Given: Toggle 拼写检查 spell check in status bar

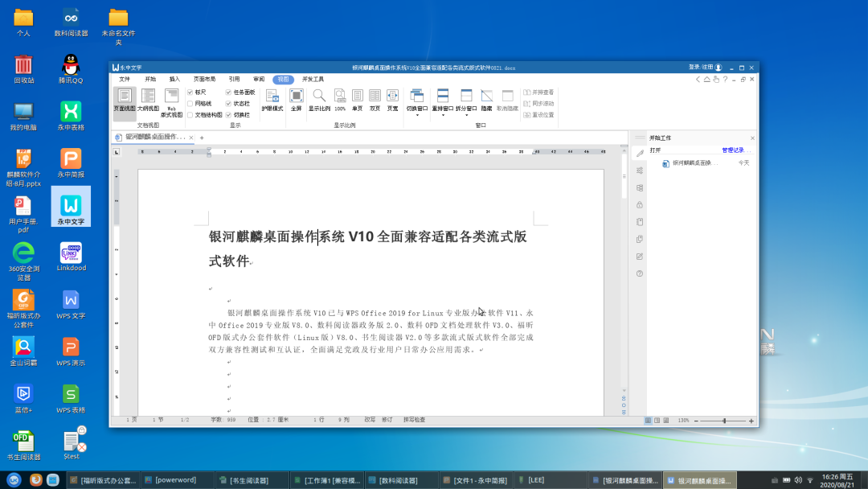Looking at the screenshot, I should (x=414, y=420).
